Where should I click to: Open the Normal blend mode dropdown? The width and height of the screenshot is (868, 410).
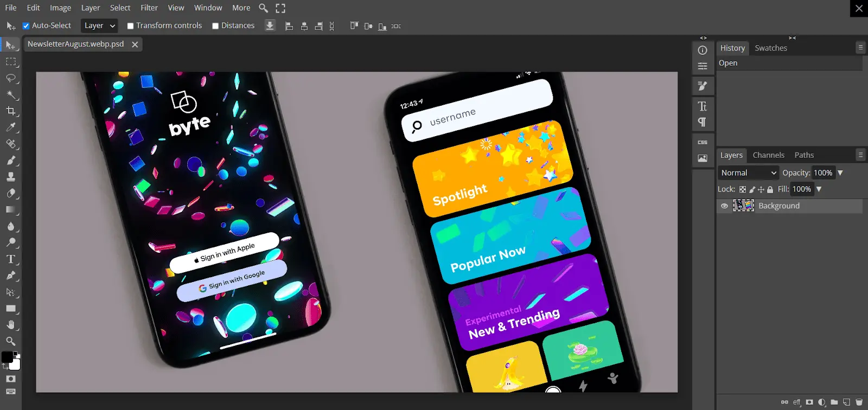pos(749,172)
